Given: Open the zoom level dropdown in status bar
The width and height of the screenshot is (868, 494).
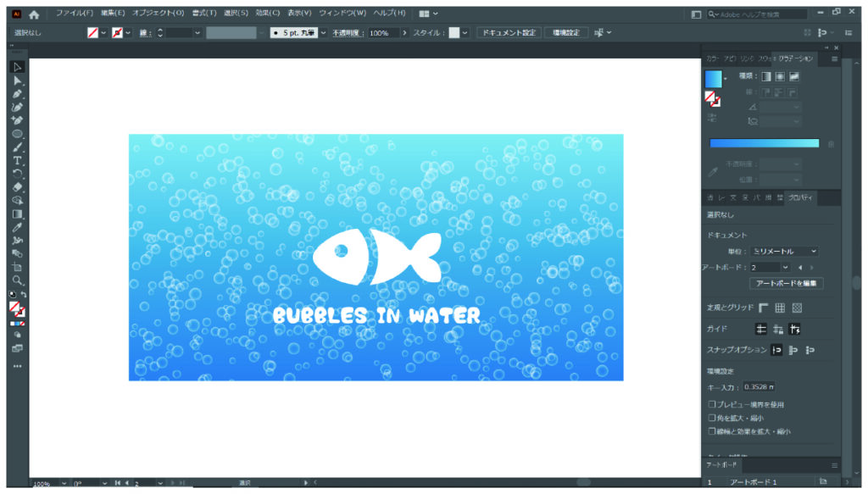Looking at the screenshot, I should [x=64, y=484].
